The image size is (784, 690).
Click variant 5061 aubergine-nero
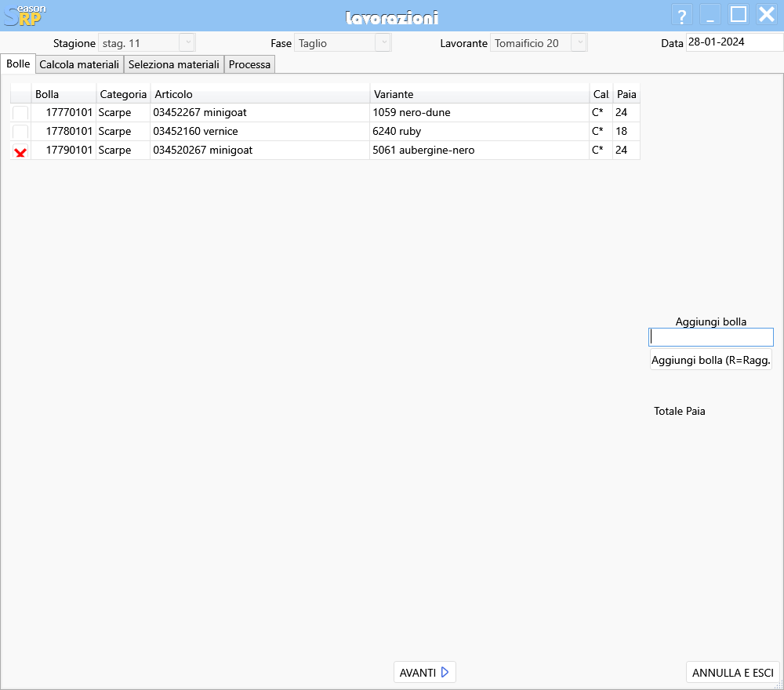(x=423, y=151)
